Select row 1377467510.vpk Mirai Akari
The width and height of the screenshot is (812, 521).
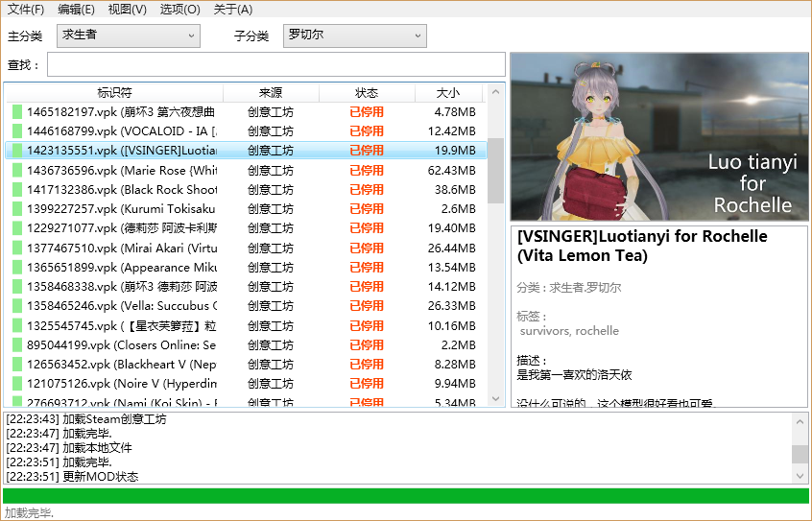(x=246, y=248)
